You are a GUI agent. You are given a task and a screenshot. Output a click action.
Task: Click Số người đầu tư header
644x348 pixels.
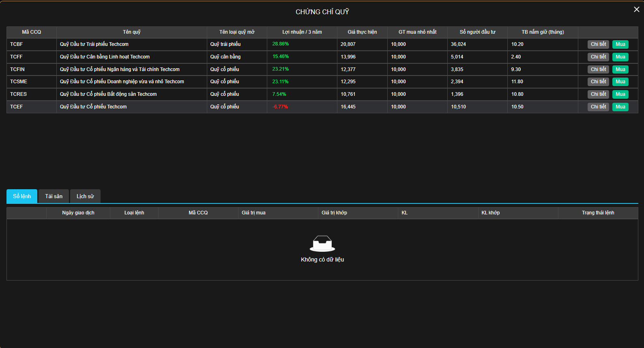pos(477,32)
